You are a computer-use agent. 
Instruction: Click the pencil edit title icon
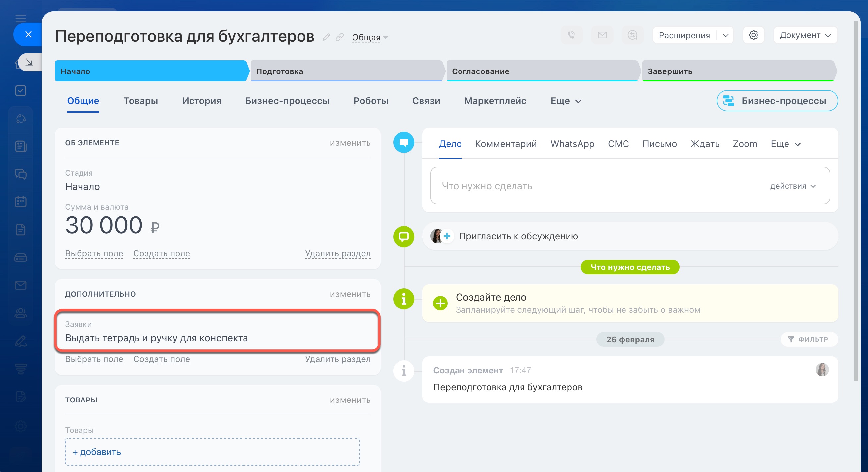(326, 37)
